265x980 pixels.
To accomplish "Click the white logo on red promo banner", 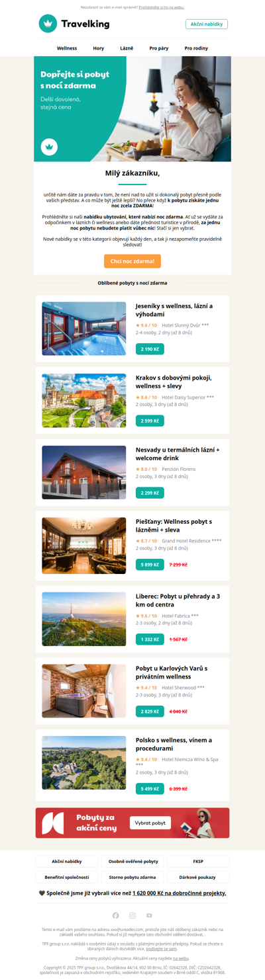I will click(x=52, y=823).
